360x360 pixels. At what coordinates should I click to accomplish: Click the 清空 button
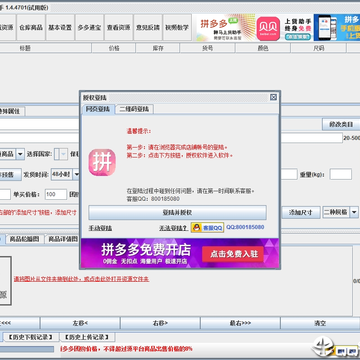pyautogui.click(x=320, y=323)
